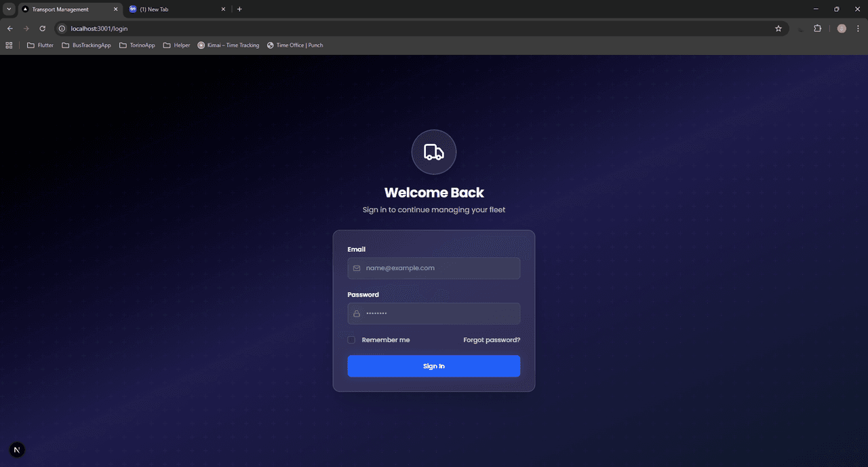Click the Remember me label text

pyautogui.click(x=386, y=340)
